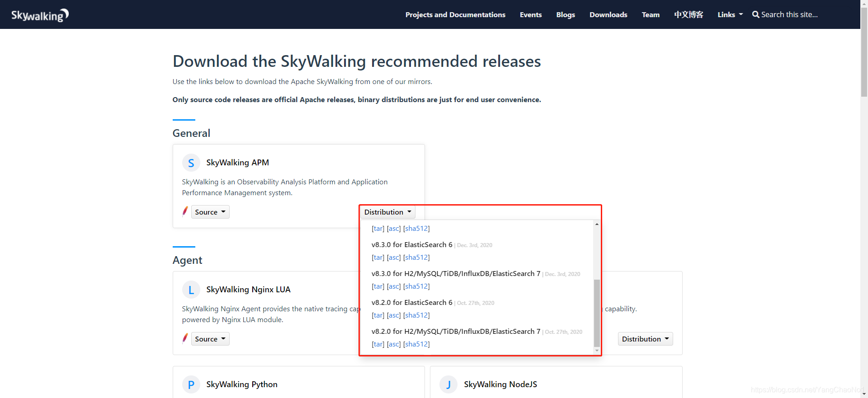This screenshot has height=398, width=868.
Task: Click the page vertical scrollbar thumb
Action: (x=864, y=52)
